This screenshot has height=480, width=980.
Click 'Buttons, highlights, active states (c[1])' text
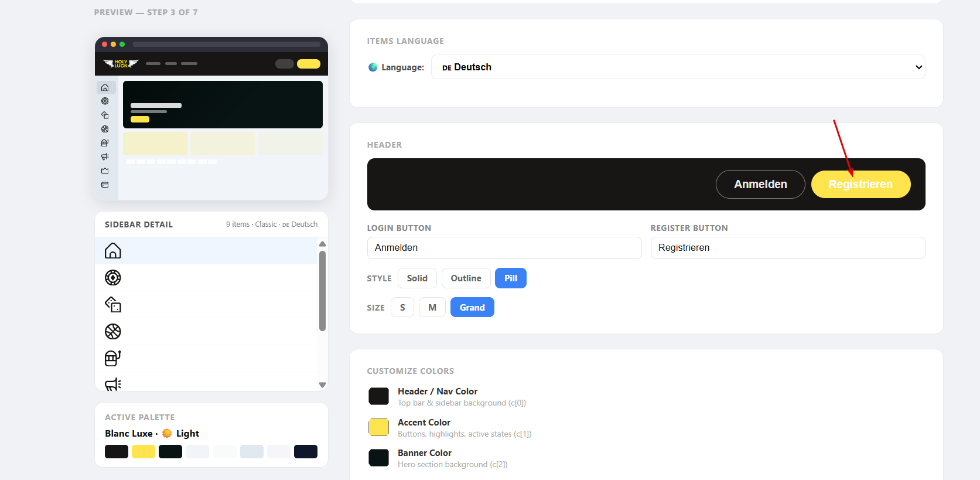point(465,434)
